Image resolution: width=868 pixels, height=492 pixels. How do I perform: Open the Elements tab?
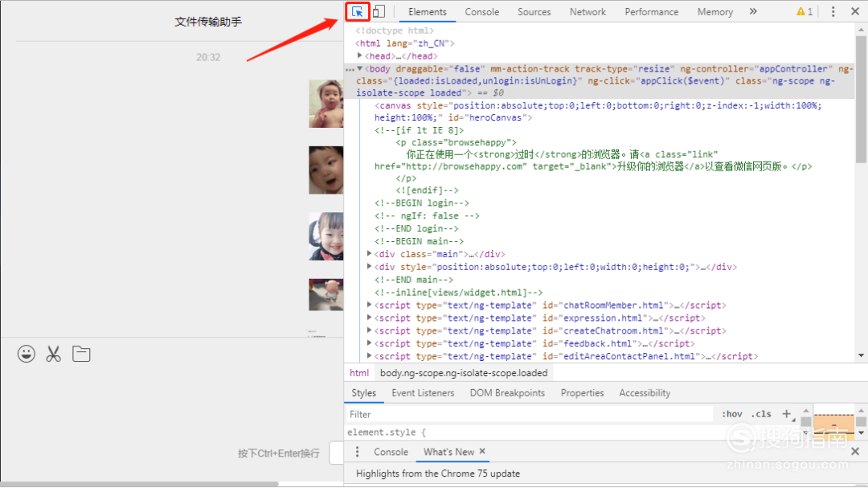pos(428,11)
